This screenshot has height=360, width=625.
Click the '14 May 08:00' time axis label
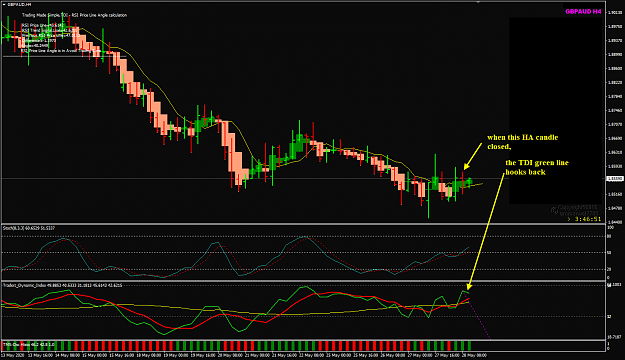click(67, 355)
